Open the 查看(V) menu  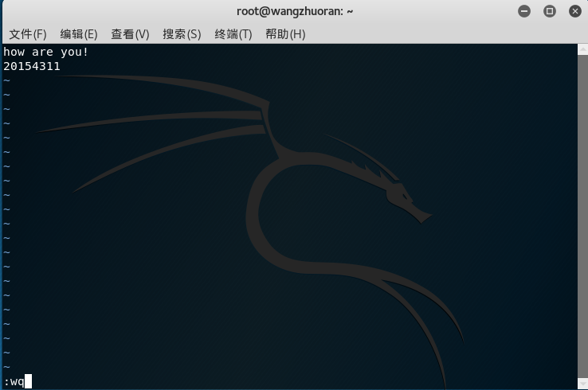pyautogui.click(x=130, y=34)
